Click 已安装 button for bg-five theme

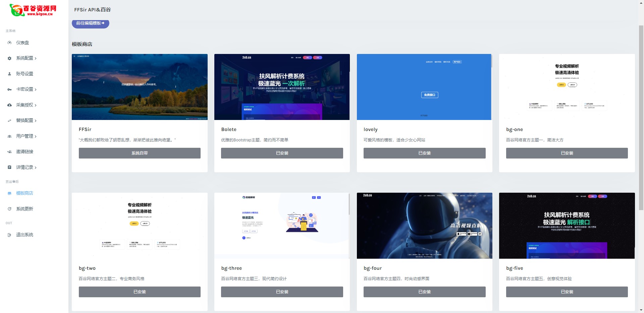[x=566, y=292]
